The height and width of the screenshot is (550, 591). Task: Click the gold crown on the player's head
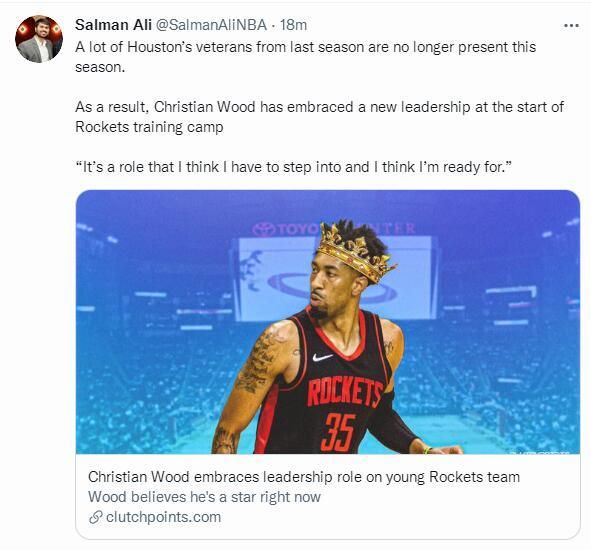point(355,251)
